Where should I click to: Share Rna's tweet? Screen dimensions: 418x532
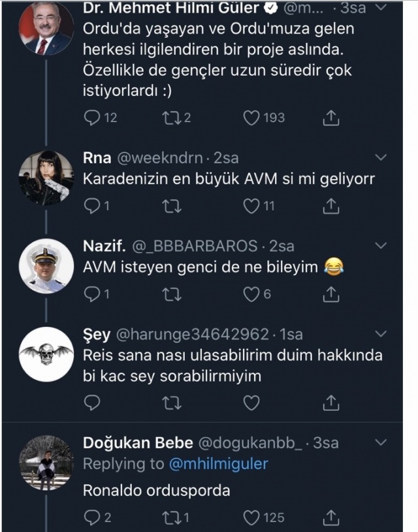(331, 207)
